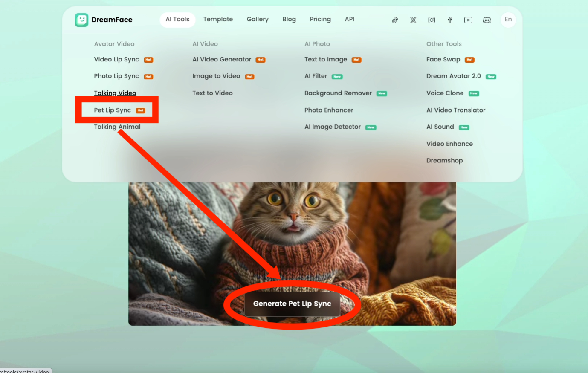Select Pet Lip Sync in the menu
This screenshot has height=373, width=588.
(113, 110)
